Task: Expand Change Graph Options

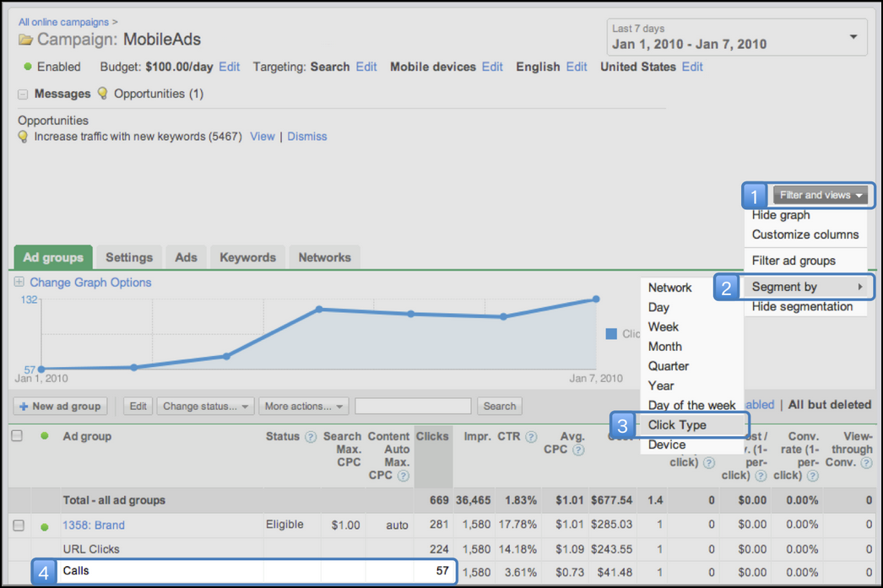Action: 19,283
